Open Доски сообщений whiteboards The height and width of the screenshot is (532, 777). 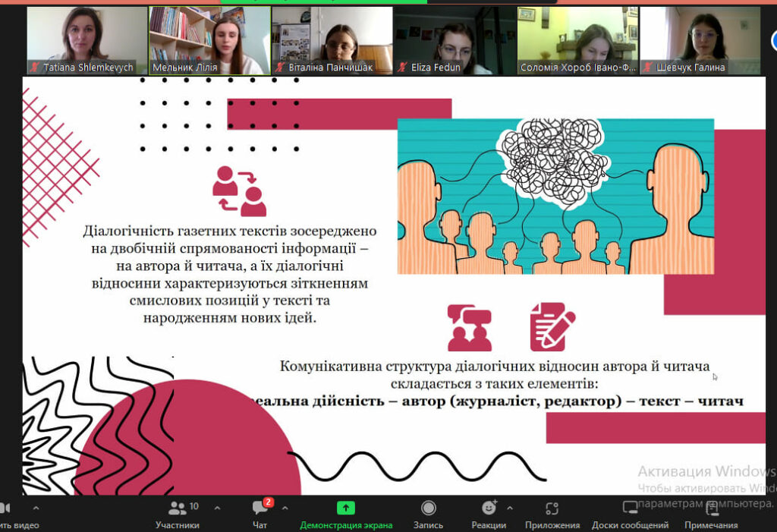point(630,513)
